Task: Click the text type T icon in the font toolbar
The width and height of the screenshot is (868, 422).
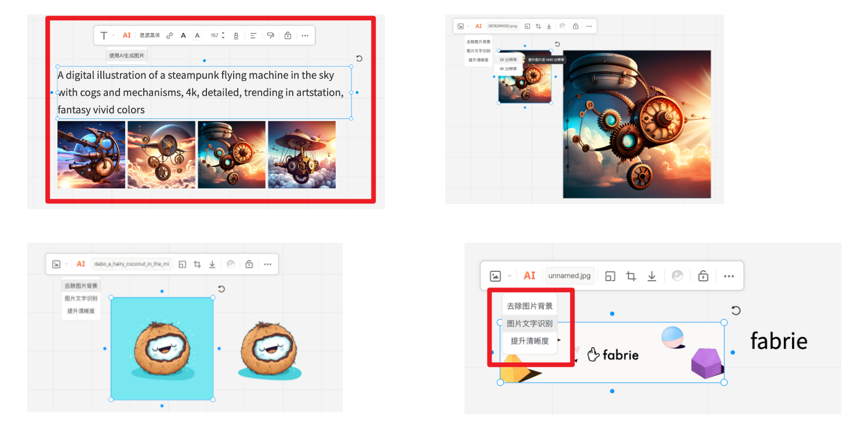Action: coord(104,35)
